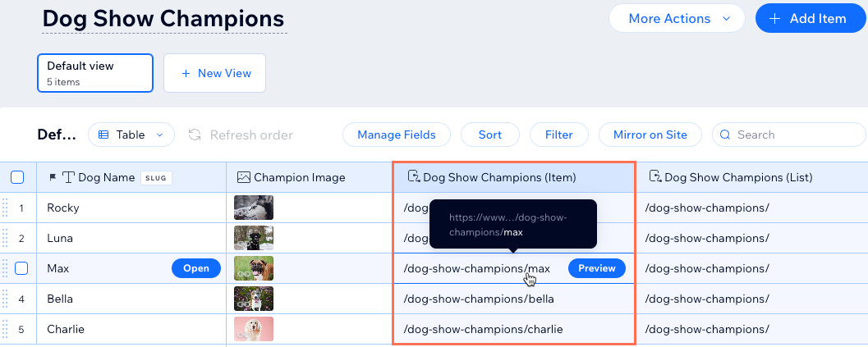The height and width of the screenshot is (347, 868).
Task: Create a New View tab
Action: (215, 73)
